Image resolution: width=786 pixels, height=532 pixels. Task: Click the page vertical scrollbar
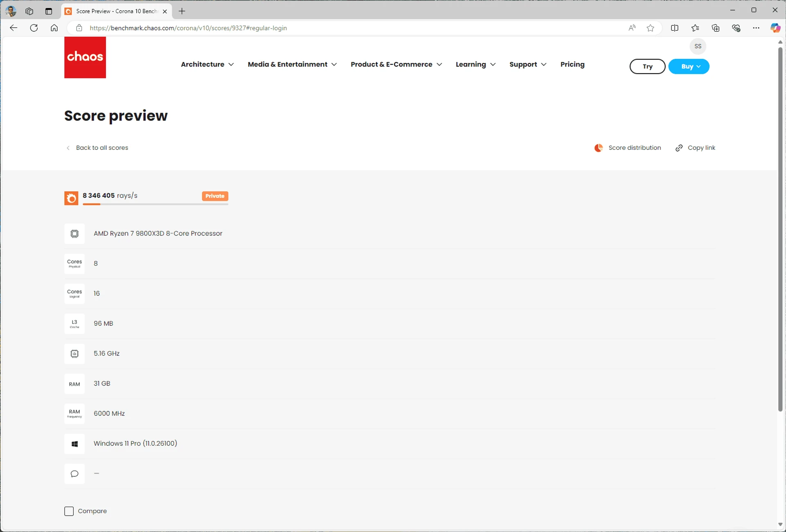(x=780, y=229)
